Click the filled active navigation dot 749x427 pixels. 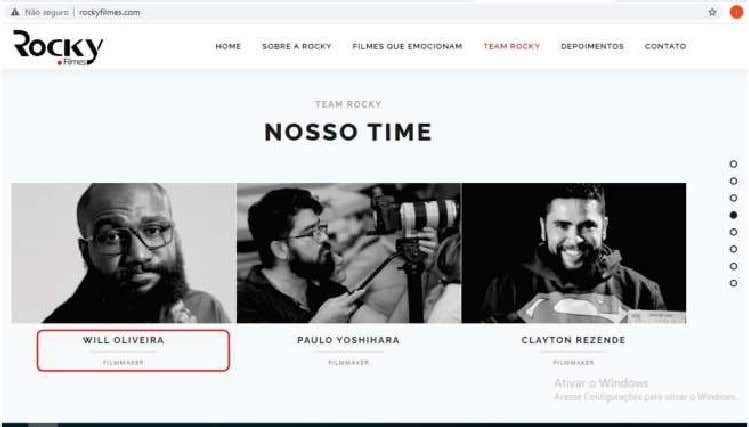pyautogui.click(x=733, y=215)
